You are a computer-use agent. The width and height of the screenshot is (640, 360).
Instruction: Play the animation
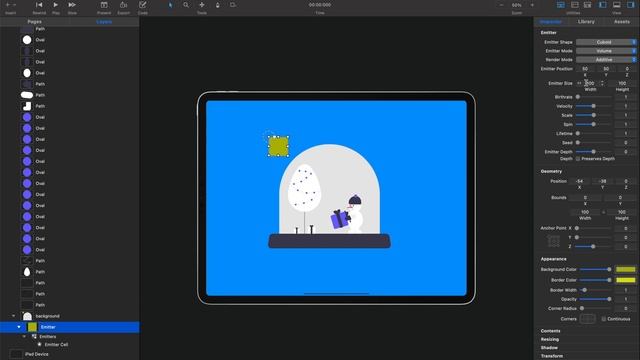tap(56, 5)
